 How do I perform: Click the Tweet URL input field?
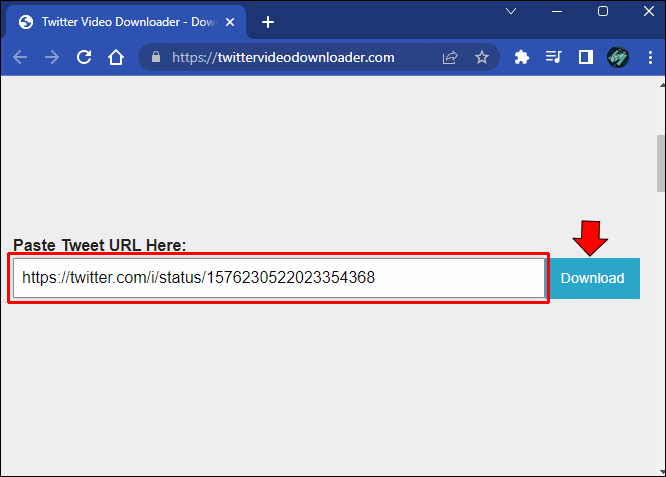279,278
